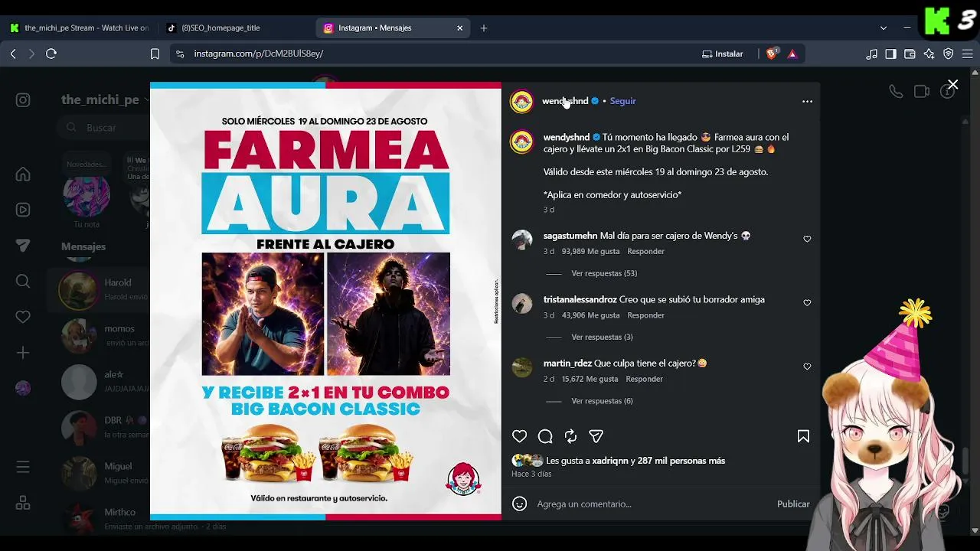Open the Brave Wallet icon
This screenshot has height=551, width=980.
click(x=910, y=54)
